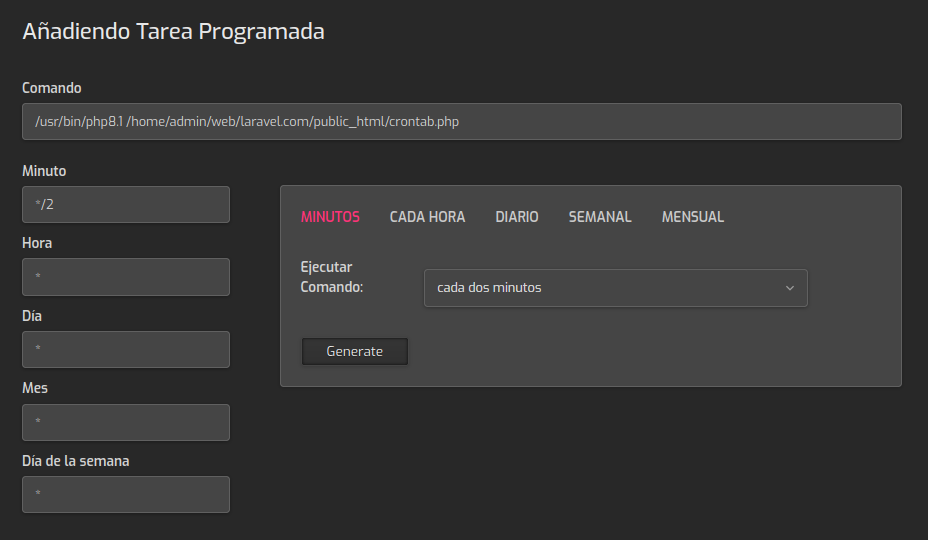
Task: Focus the Minuto field containing */2
Action: coord(125,204)
